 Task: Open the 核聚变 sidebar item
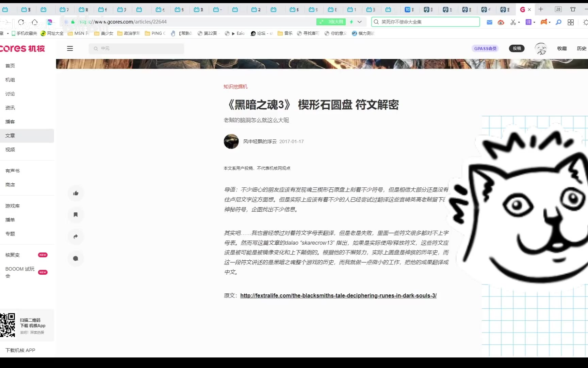(x=27, y=255)
